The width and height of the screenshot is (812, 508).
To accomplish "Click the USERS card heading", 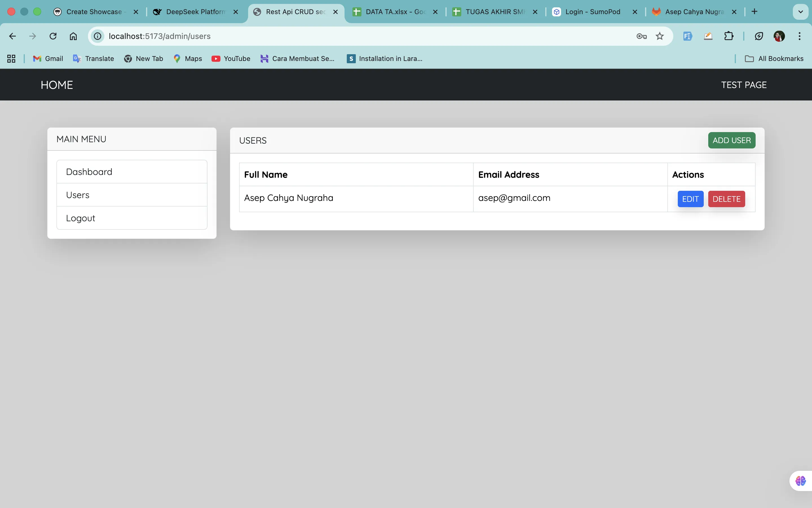I will click(253, 141).
